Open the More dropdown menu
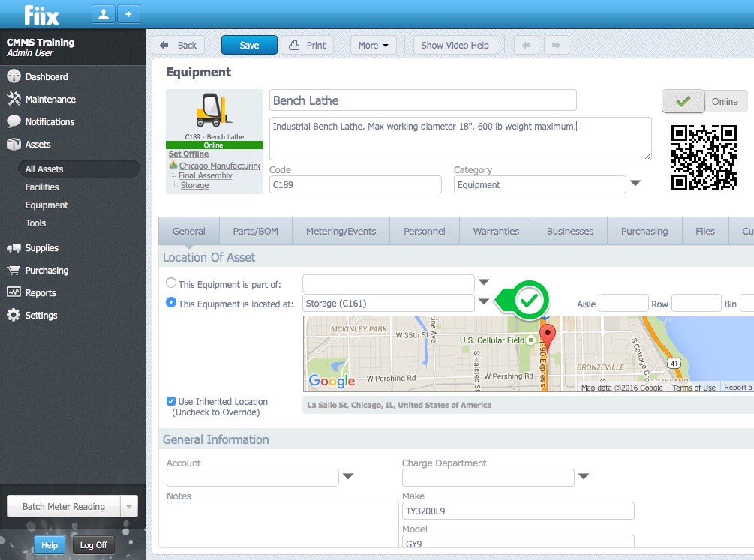The image size is (754, 560). [373, 45]
